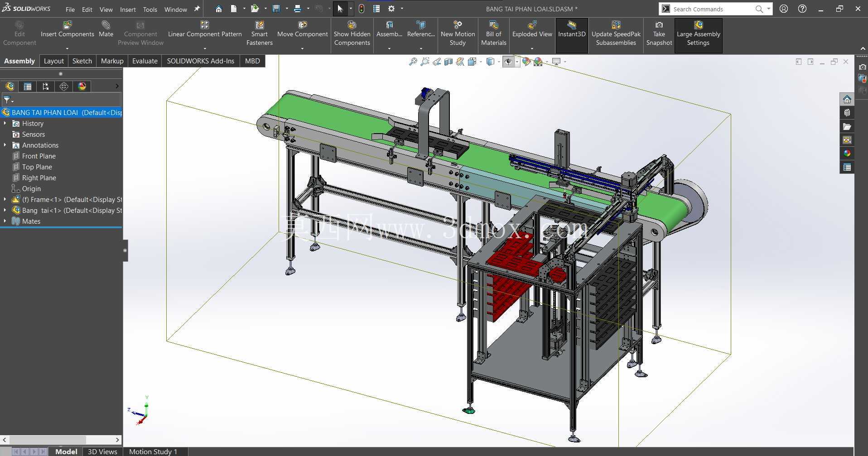This screenshot has width=868, height=456.
Task: Create a New Motion Study
Action: coord(458,33)
